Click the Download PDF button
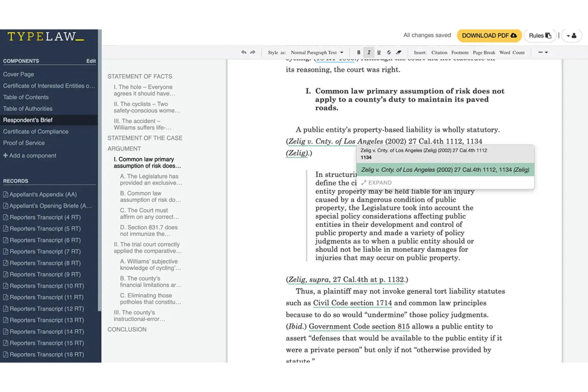Screen dimensions: 588x392 [x=489, y=35]
